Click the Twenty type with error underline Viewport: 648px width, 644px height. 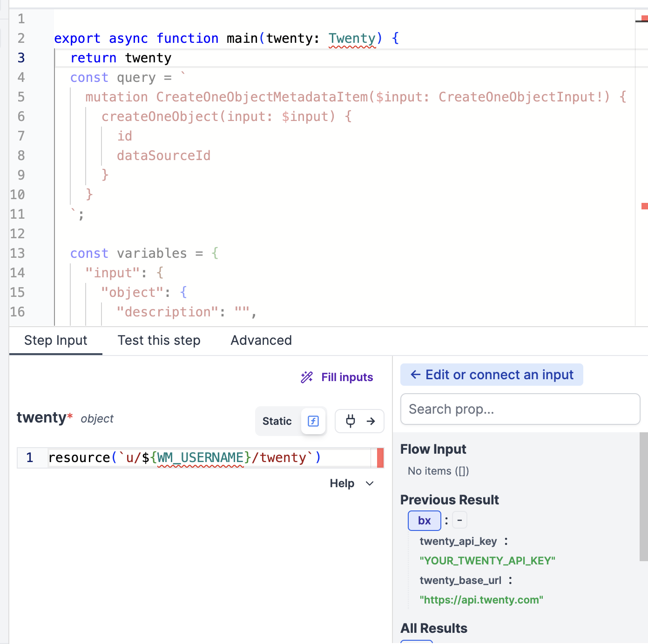[352, 38]
